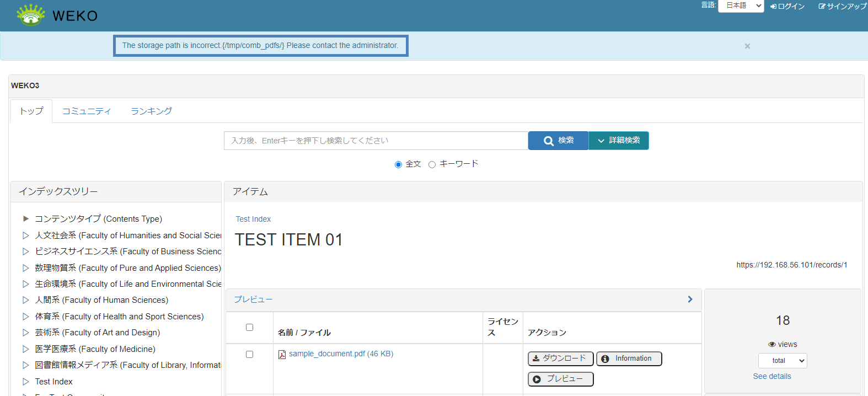
Task: Open the advanced search dropdown button
Action: pyautogui.click(x=619, y=141)
